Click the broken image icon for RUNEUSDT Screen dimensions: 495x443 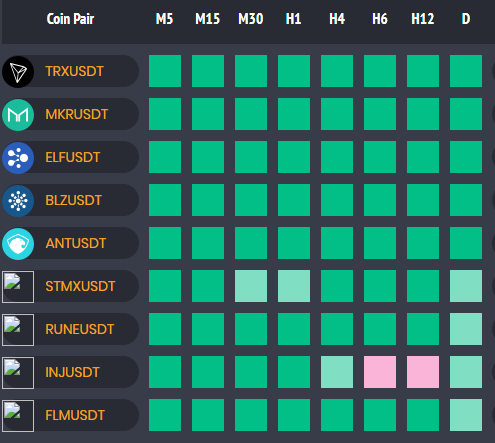pyautogui.click(x=18, y=330)
